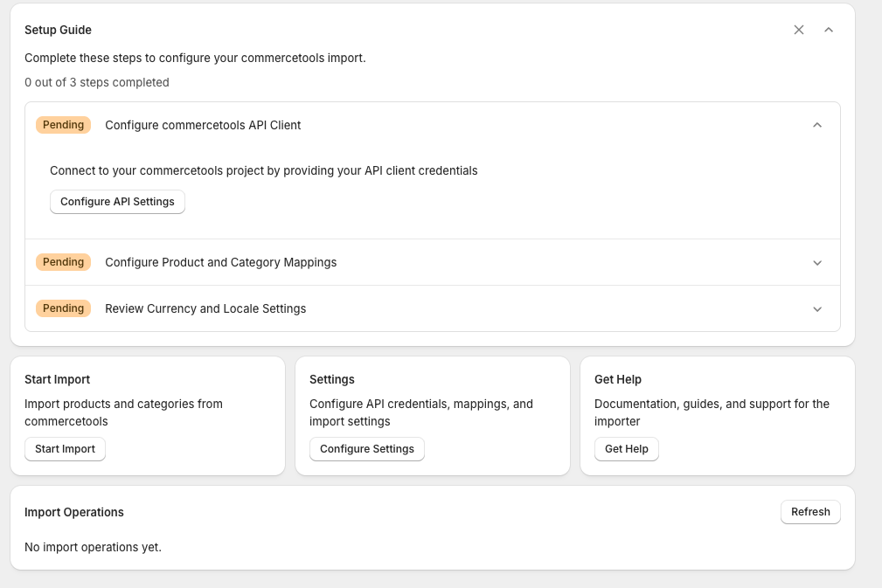Expand Configure Product and Category Mappings step
This screenshot has width=882, height=588.
click(x=817, y=262)
